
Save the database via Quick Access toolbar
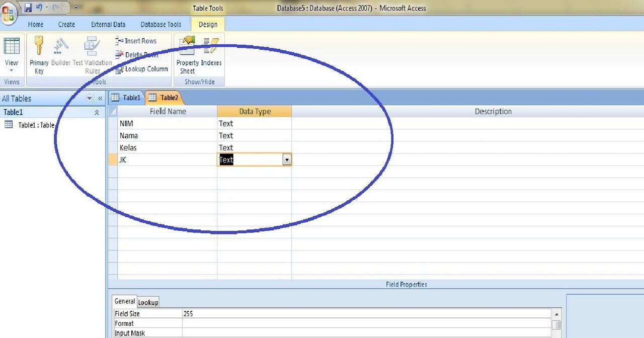tap(28, 8)
